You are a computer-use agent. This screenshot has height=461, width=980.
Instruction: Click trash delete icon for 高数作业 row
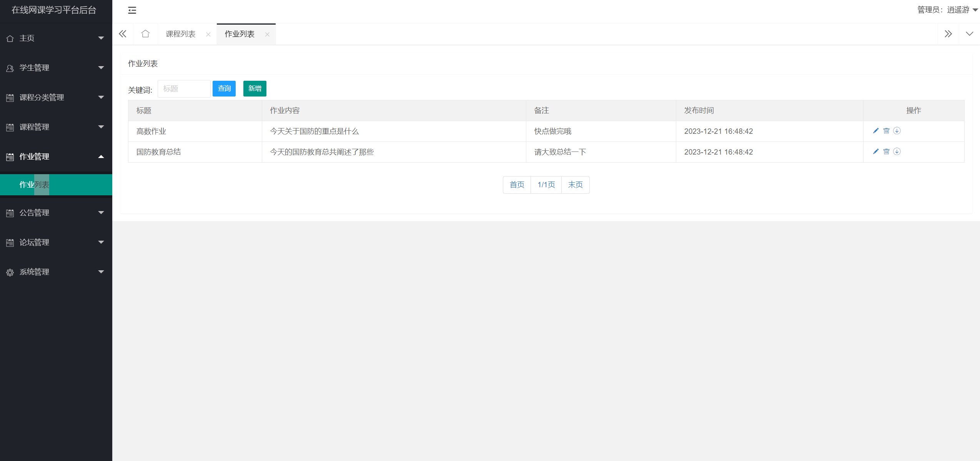click(x=886, y=131)
